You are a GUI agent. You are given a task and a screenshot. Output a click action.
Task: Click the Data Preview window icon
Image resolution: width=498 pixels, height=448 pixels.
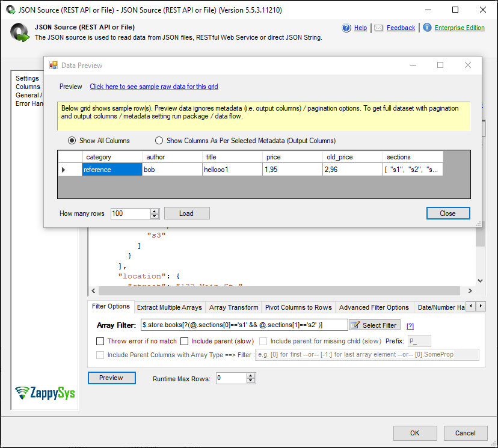pos(54,65)
